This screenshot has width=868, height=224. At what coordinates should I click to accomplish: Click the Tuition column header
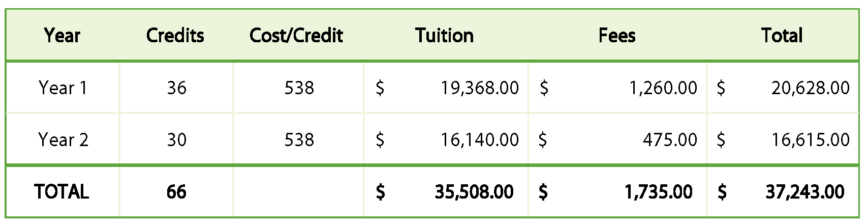(445, 36)
